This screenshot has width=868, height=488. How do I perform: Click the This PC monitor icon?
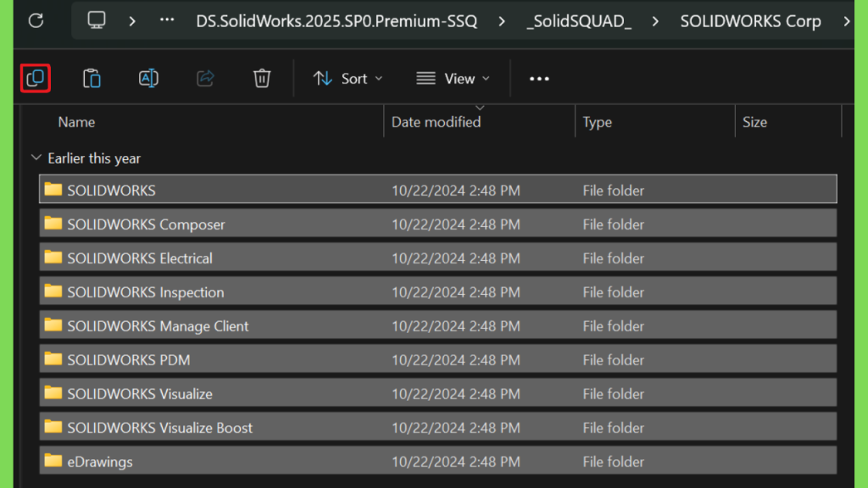click(x=97, y=20)
